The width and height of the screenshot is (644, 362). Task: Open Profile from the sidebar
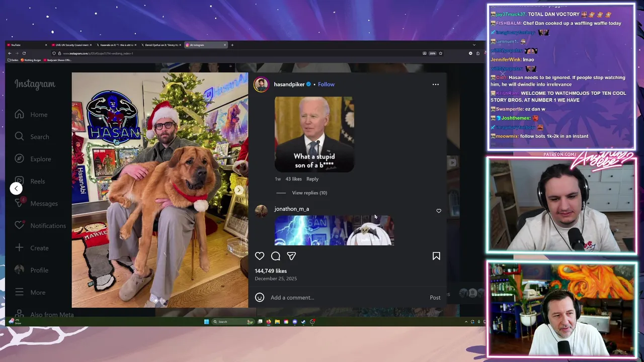pos(32,270)
